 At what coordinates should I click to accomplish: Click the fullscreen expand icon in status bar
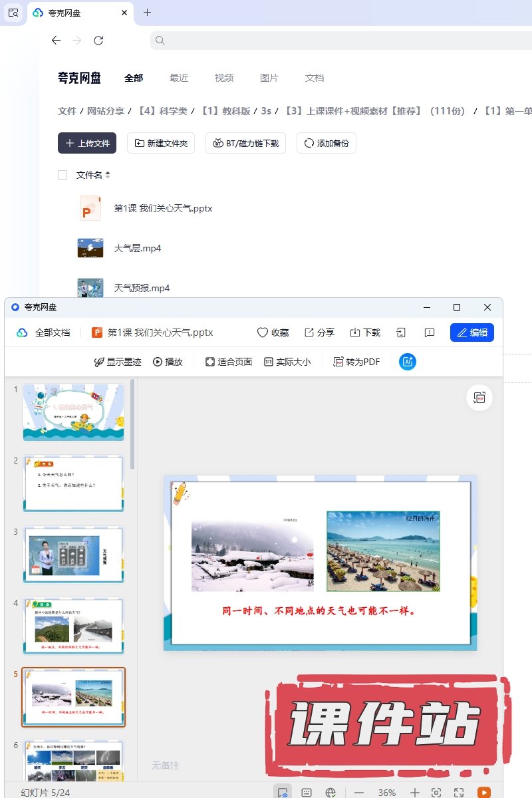click(x=459, y=792)
